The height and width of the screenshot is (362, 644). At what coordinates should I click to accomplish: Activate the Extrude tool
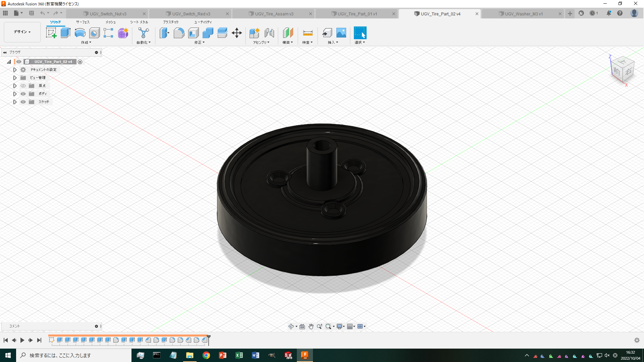65,33
